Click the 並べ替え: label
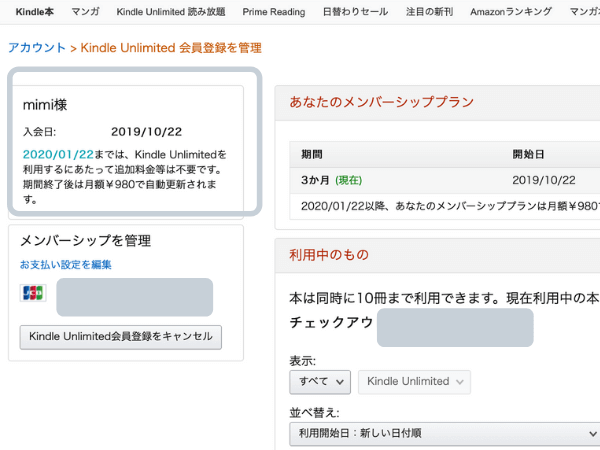The image size is (600, 450). click(x=314, y=413)
